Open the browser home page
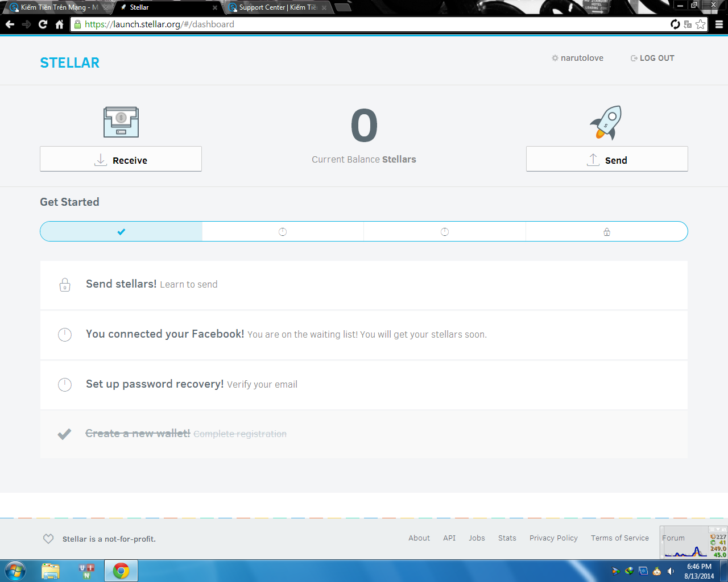The height and width of the screenshot is (582, 728). [x=59, y=24]
